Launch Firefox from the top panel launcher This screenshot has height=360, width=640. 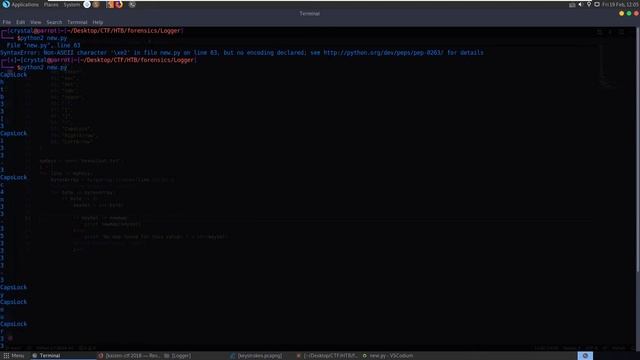click(x=119, y=4)
